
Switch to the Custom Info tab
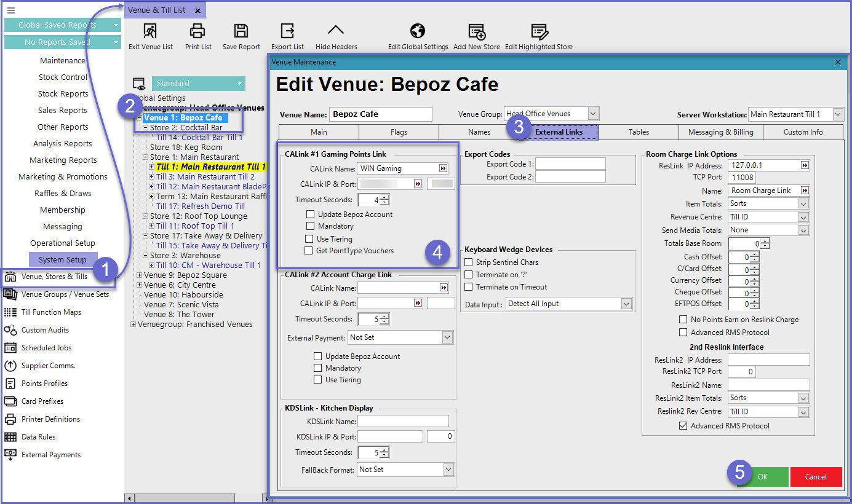pos(803,132)
